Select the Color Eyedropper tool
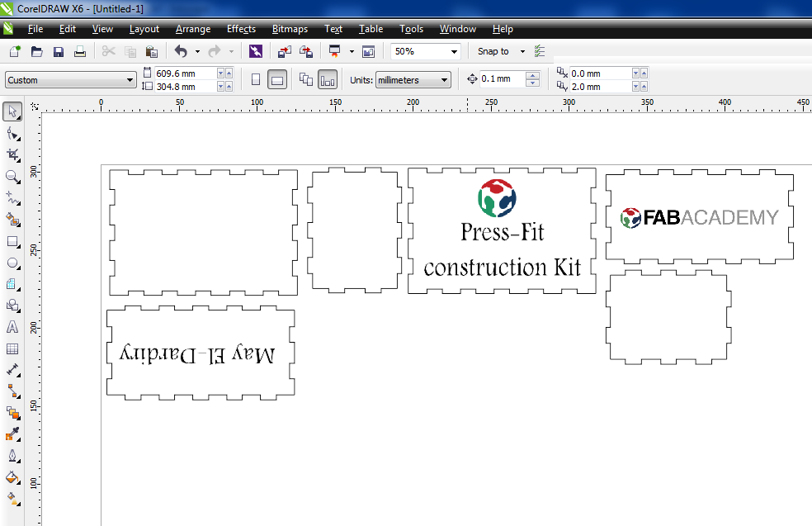 click(12, 434)
